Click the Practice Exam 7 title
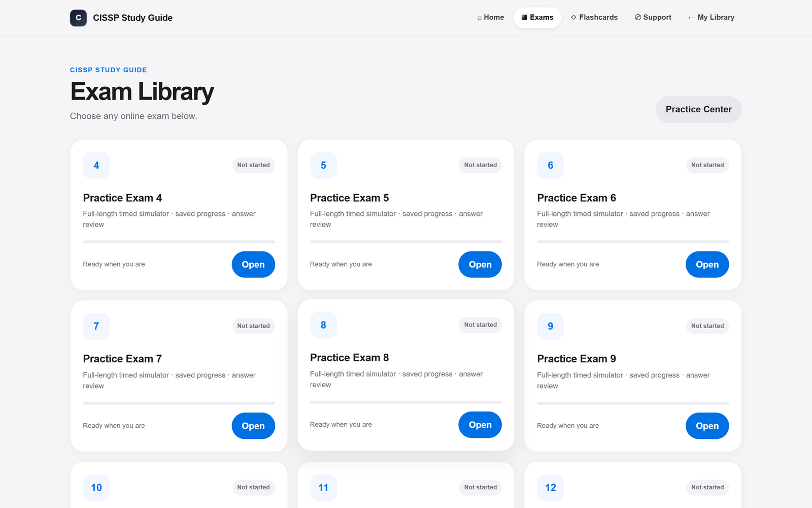 [x=122, y=359]
